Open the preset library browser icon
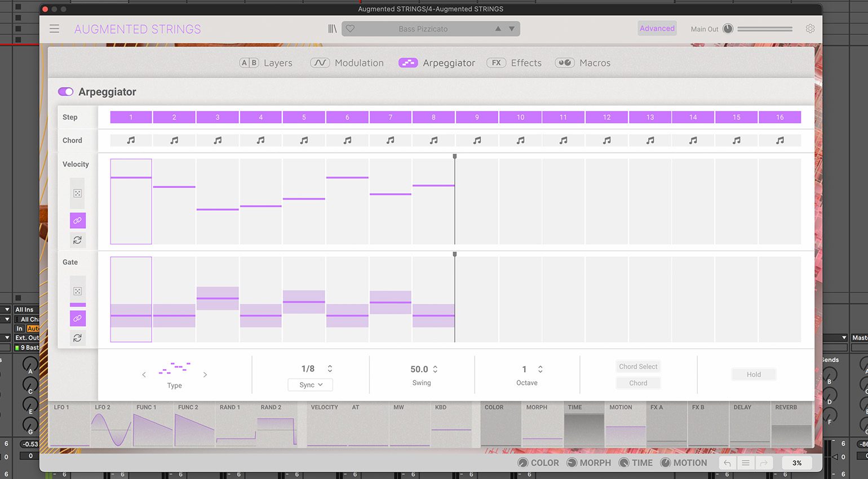 tap(333, 29)
